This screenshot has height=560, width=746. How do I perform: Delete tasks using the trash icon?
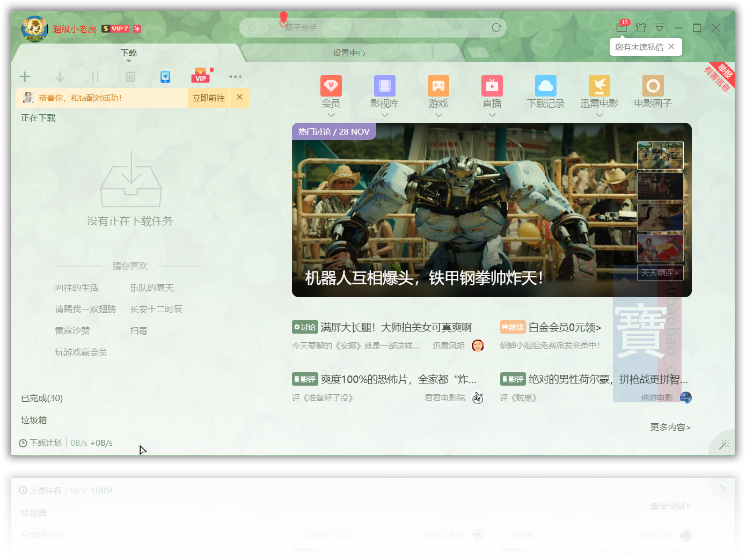point(130,76)
